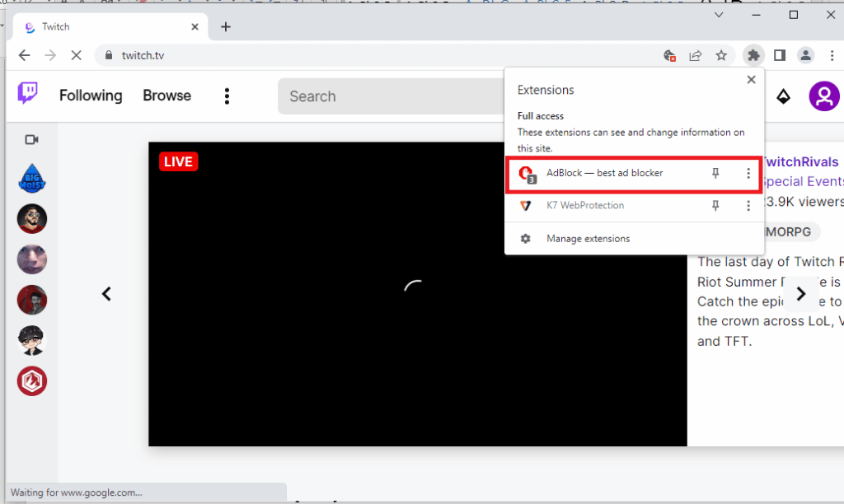This screenshot has height=504, width=844.
Task: Show the previous featured stream
Action: 106,294
